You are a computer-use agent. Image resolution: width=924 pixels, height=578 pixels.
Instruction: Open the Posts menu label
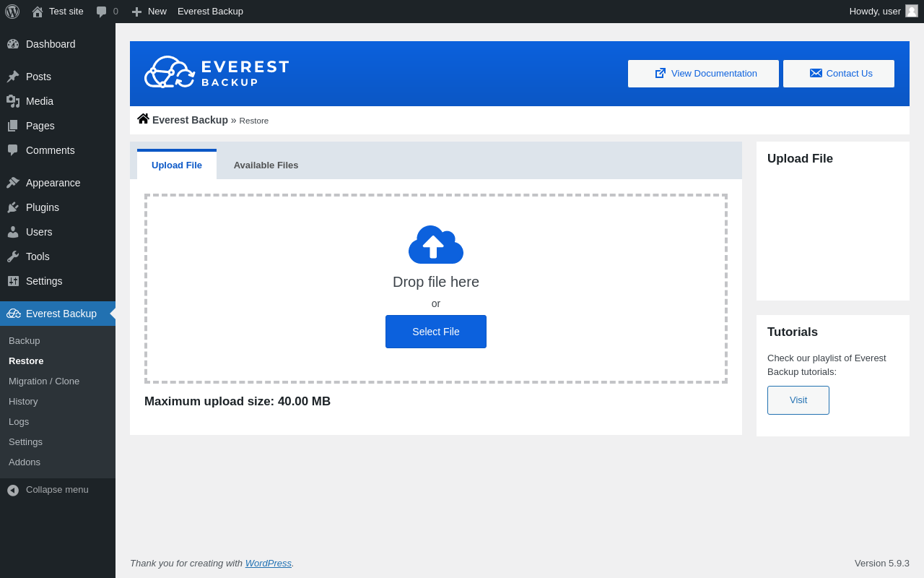38,77
